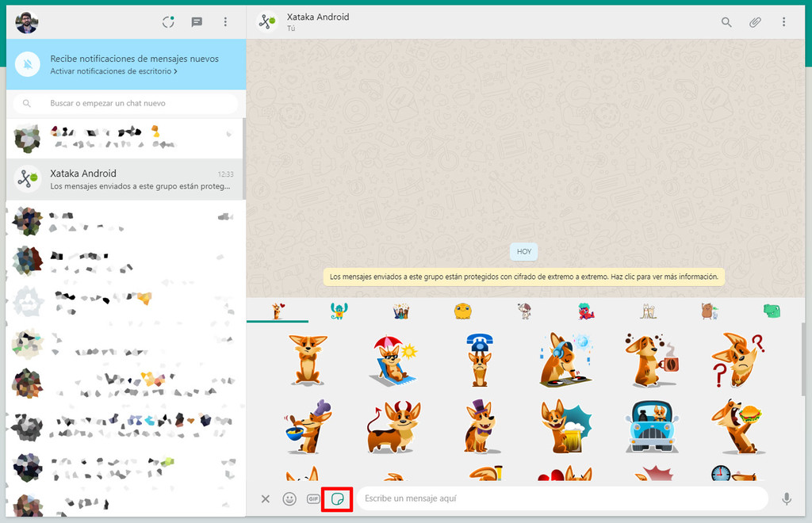Open the GIF picker icon

(x=312, y=498)
